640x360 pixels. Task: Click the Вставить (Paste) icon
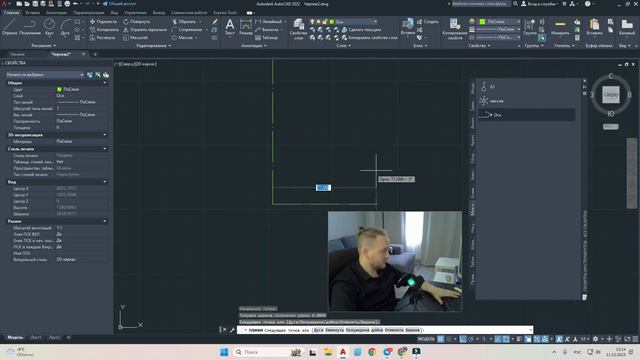[594, 27]
